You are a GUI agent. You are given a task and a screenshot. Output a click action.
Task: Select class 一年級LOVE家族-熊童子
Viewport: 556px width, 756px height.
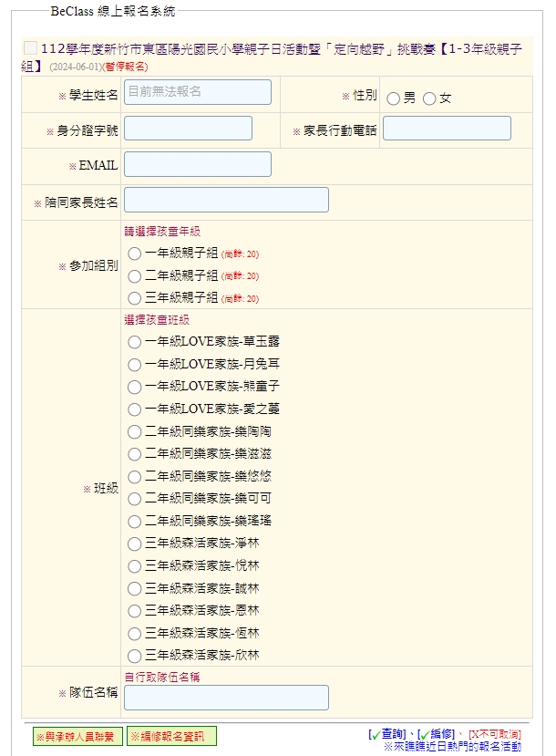click(134, 387)
